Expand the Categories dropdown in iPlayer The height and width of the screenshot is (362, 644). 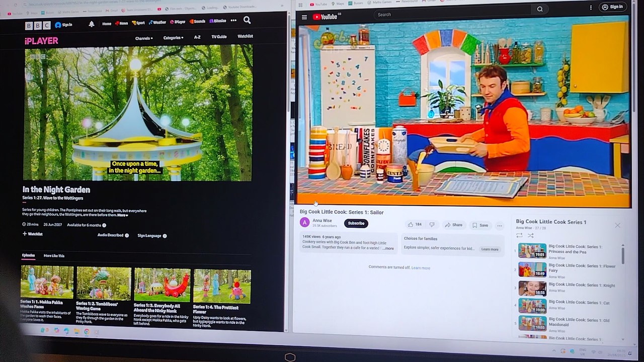click(173, 38)
